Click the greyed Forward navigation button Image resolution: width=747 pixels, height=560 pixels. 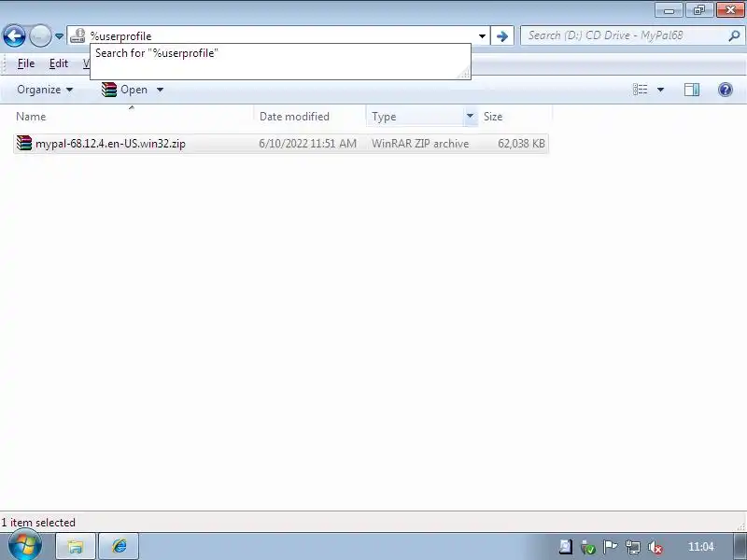point(40,35)
